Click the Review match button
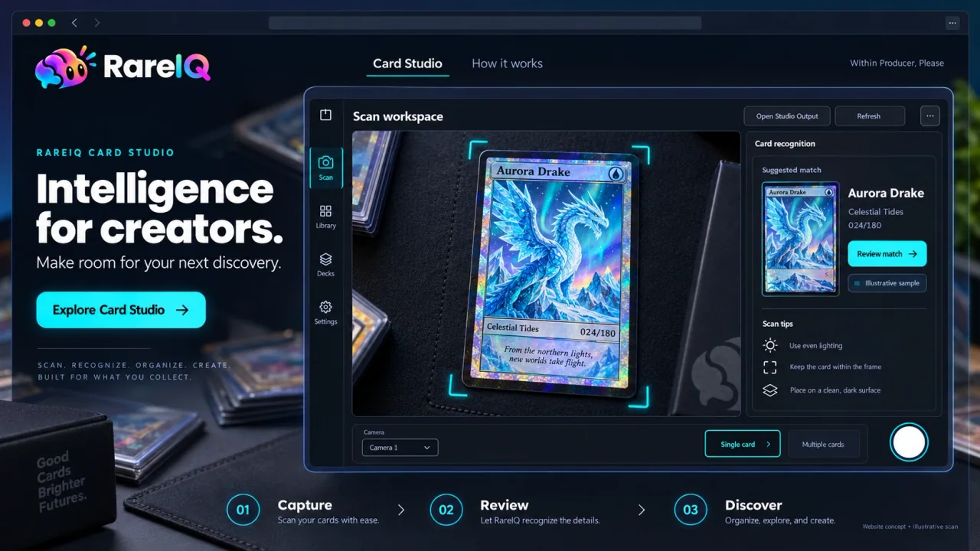The height and width of the screenshot is (551, 980). 887,254
